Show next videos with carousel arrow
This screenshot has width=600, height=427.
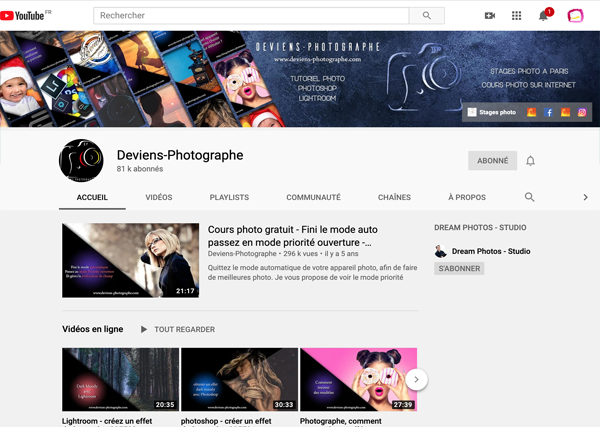[x=416, y=380]
